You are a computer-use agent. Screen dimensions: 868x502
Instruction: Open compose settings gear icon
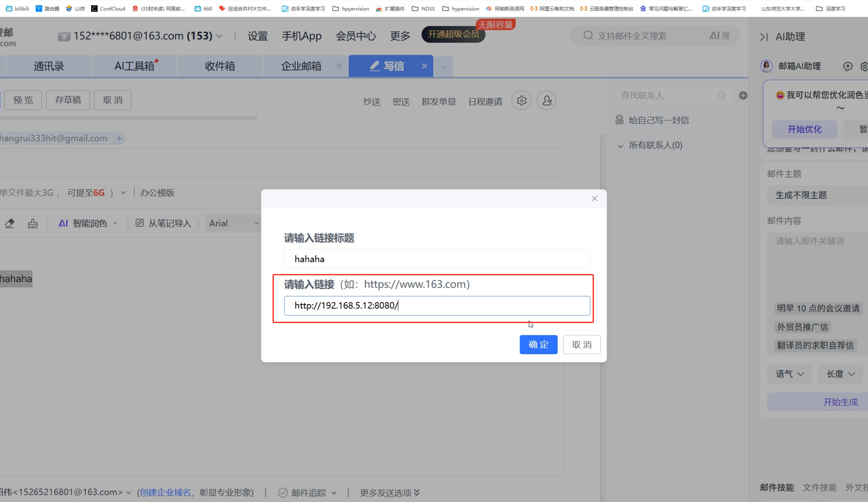point(521,100)
